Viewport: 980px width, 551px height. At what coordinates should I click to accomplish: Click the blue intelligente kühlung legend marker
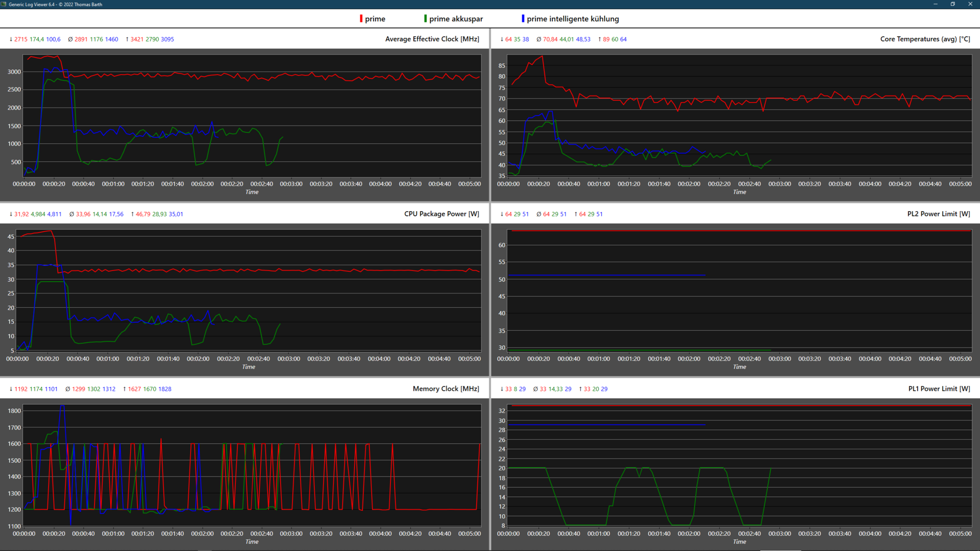tap(523, 19)
